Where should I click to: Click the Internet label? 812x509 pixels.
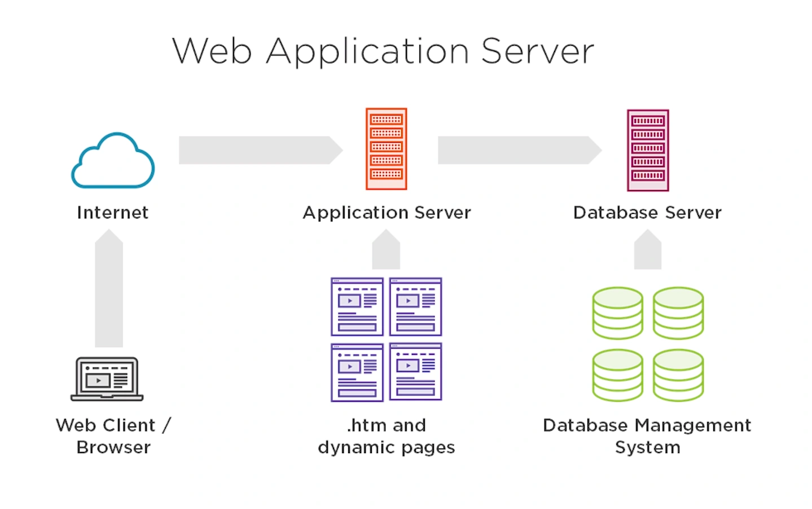(x=112, y=213)
